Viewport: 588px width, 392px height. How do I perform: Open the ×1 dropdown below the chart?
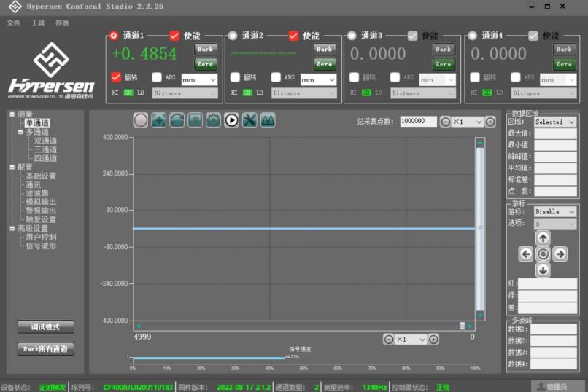pos(411,340)
